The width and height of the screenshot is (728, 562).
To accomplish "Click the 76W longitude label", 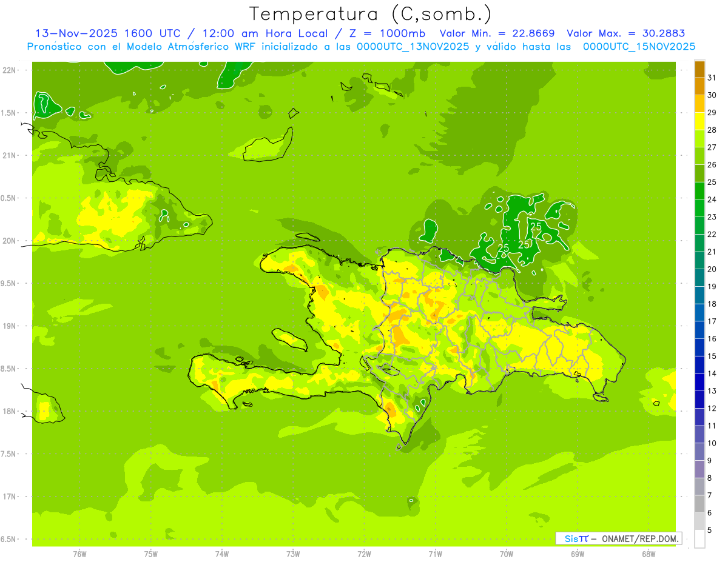I will (79, 554).
